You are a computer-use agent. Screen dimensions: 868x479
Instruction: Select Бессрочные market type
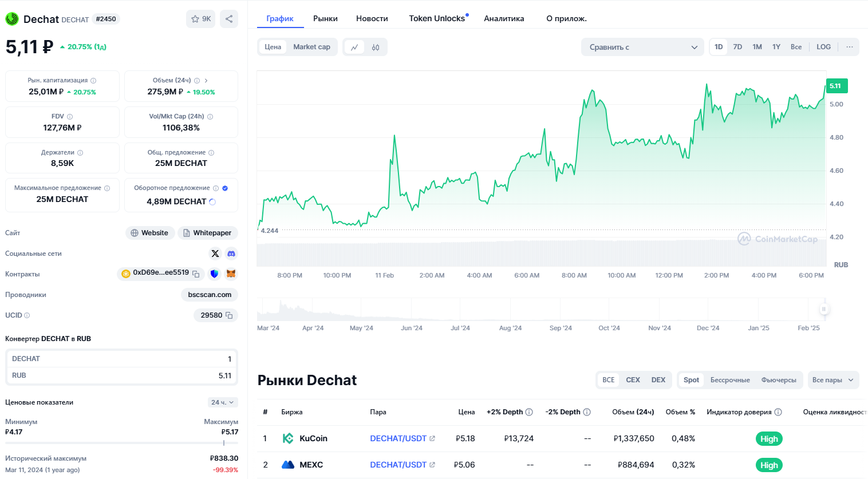(730, 380)
